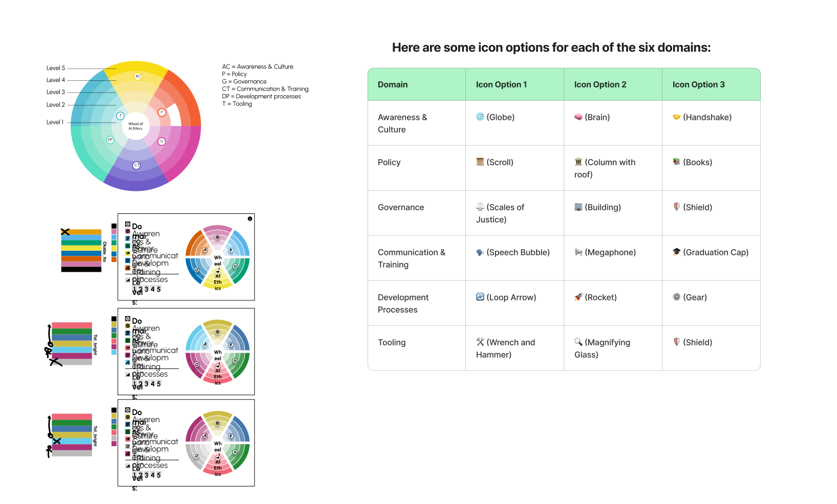
Task: Select the CT marker on the rainbow wheel
Action: (137, 165)
